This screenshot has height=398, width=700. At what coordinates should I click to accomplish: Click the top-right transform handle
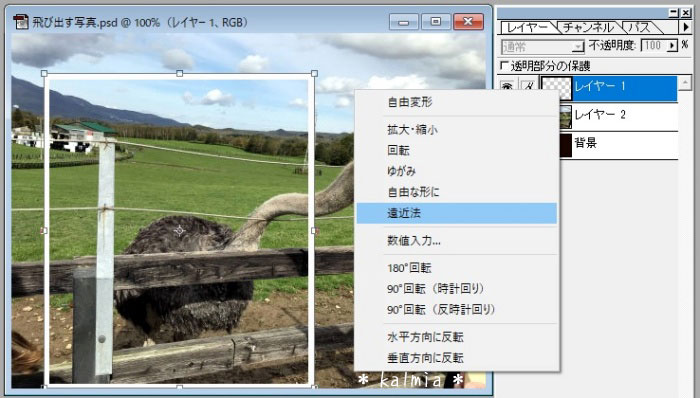point(315,73)
